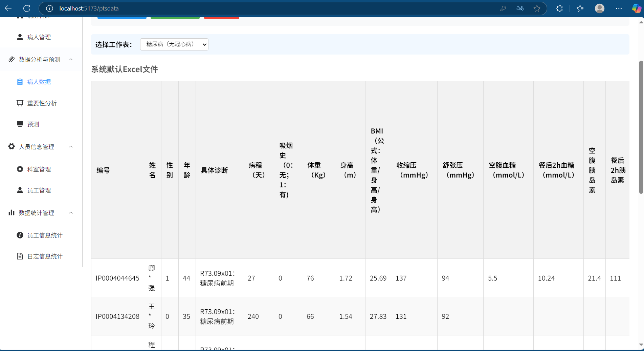Screen dimensions: 644x351
Task: Click the browser back arrow icon
Action: [x=8, y=8]
